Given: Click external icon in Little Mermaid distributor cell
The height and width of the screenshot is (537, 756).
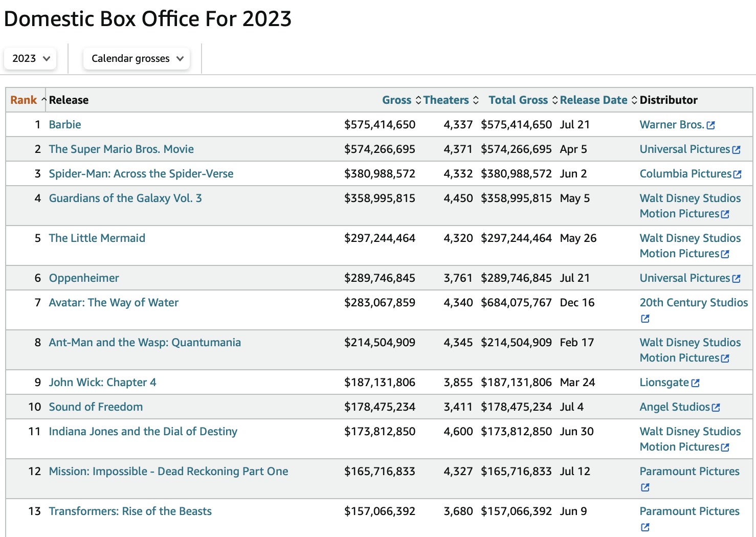Looking at the screenshot, I should [x=725, y=254].
